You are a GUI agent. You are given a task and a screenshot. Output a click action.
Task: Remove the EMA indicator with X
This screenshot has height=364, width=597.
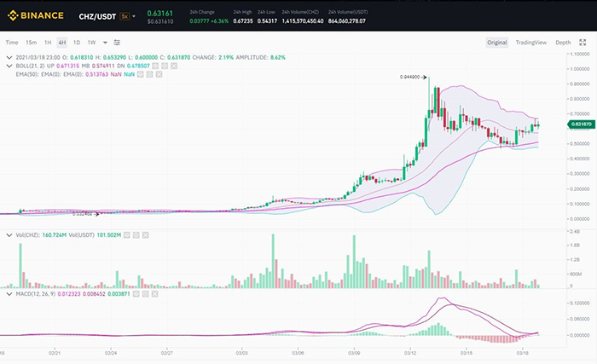pyautogui.click(x=159, y=75)
